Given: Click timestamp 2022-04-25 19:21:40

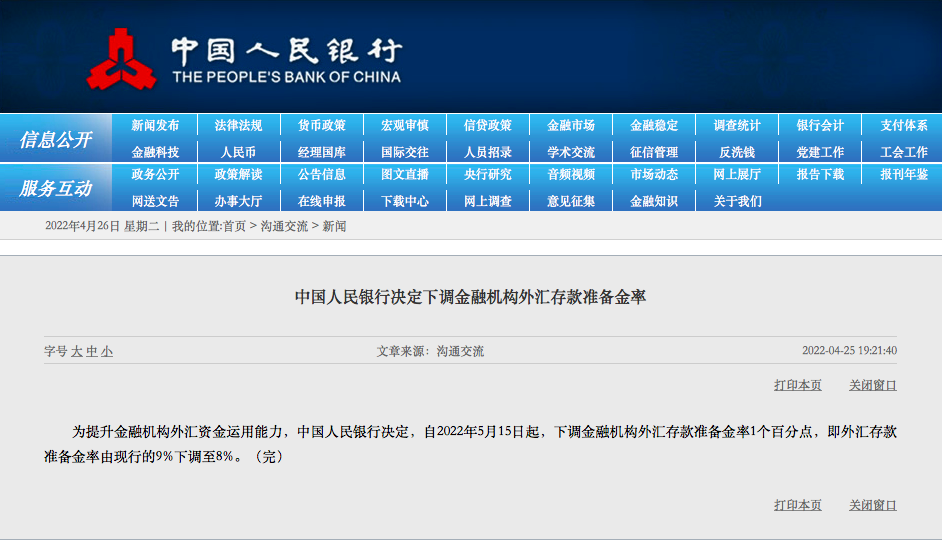Looking at the screenshot, I should click(849, 351).
